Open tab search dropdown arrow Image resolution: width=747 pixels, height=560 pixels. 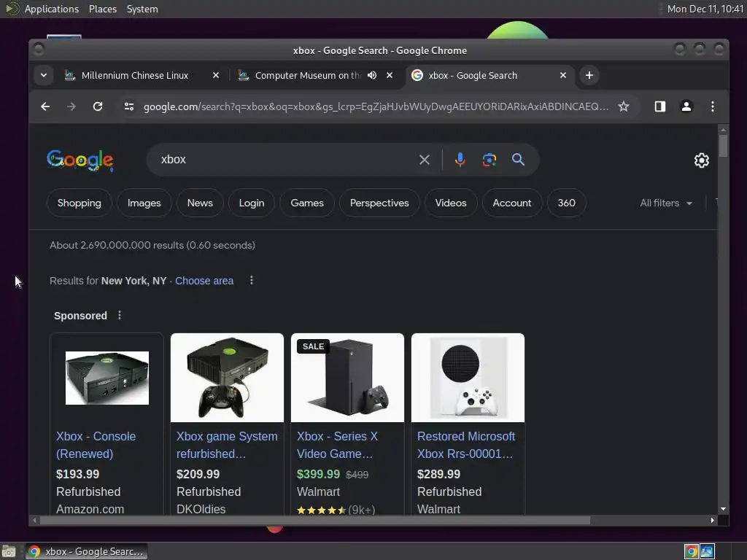click(43, 75)
